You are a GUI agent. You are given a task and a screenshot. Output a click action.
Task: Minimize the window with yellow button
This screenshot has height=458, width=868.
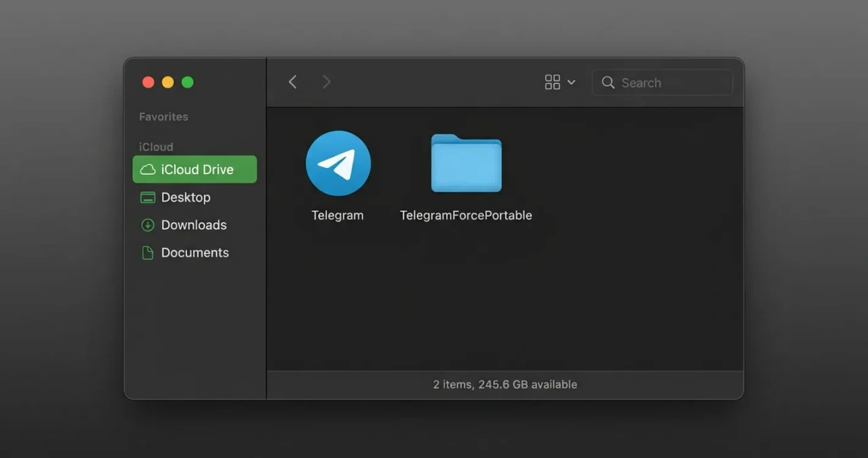pos(167,82)
